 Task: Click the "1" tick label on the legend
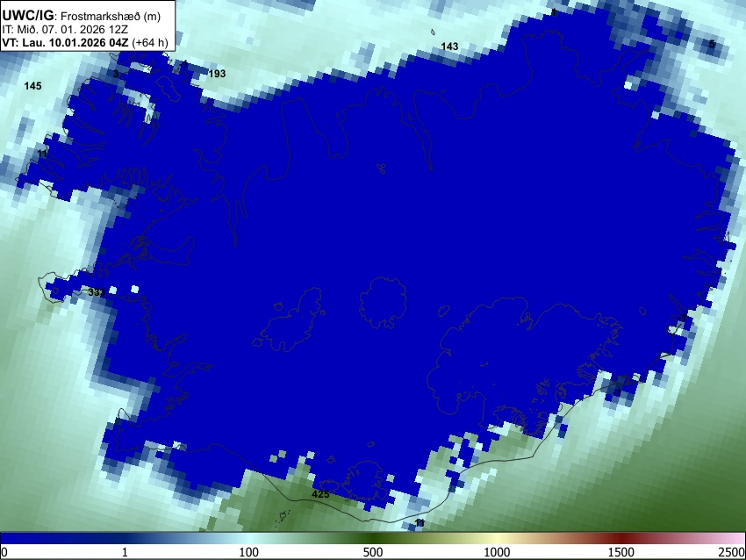tap(125, 552)
